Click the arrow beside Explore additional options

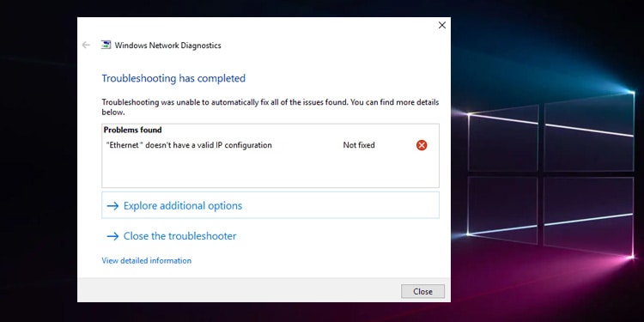tap(112, 206)
